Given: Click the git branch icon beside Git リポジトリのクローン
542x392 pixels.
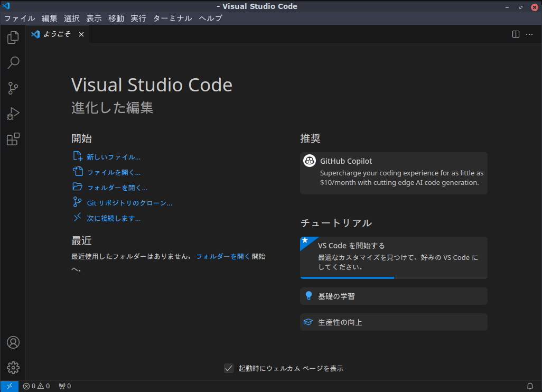Looking at the screenshot, I should [x=78, y=202].
